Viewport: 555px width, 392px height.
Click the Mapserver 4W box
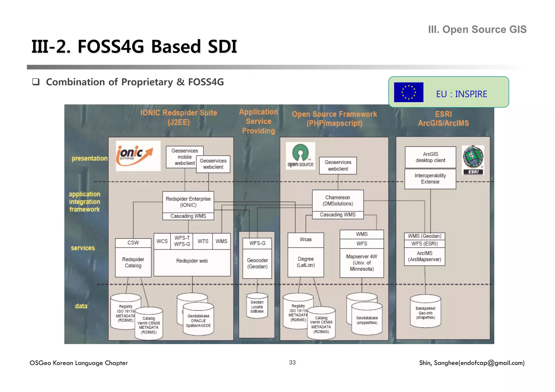[362, 262]
